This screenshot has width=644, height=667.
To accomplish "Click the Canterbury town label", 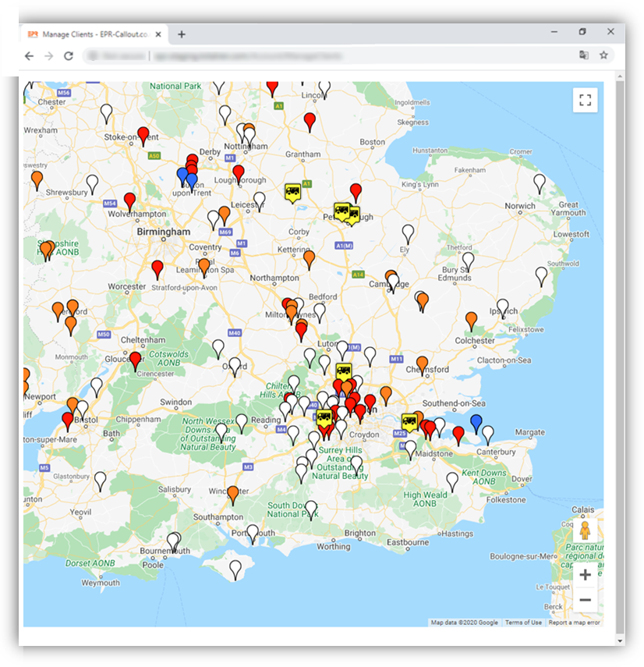I will [x=496, y=452].
